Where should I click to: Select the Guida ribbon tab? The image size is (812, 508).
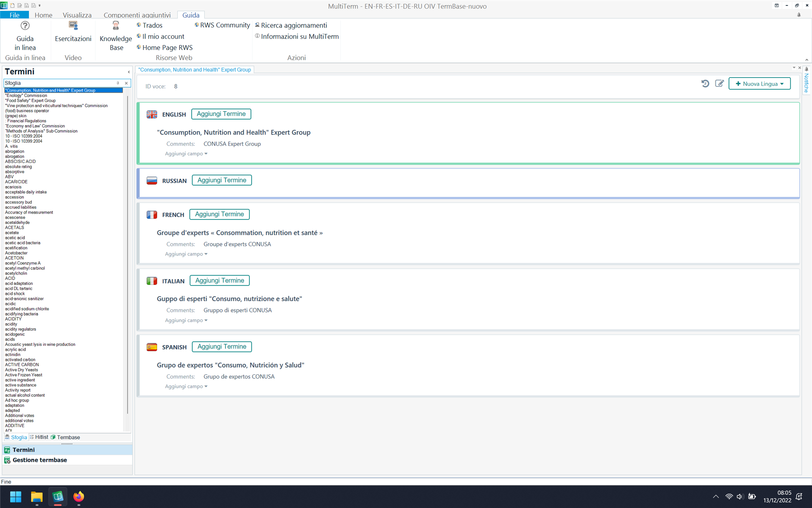pyautogui.click(x=191, y=15)
